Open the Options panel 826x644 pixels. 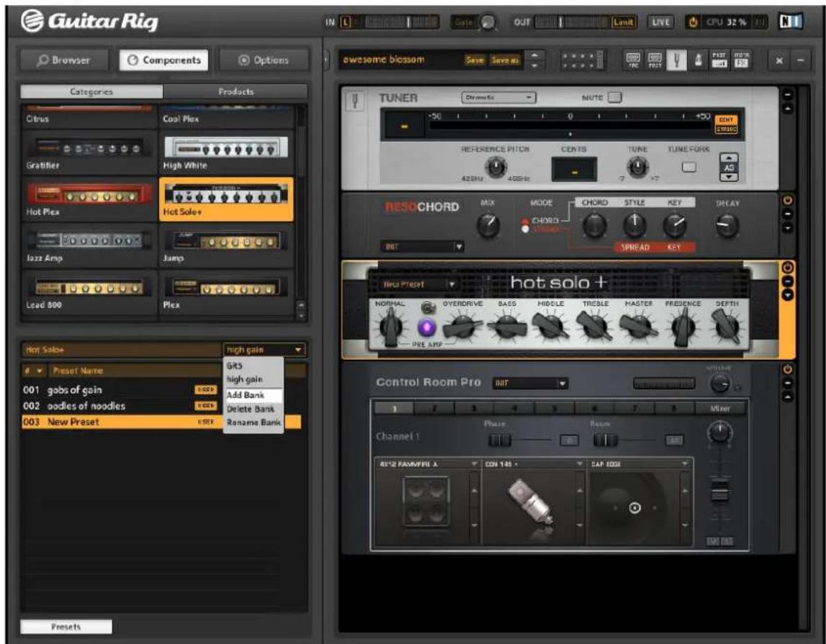point(263,60)
